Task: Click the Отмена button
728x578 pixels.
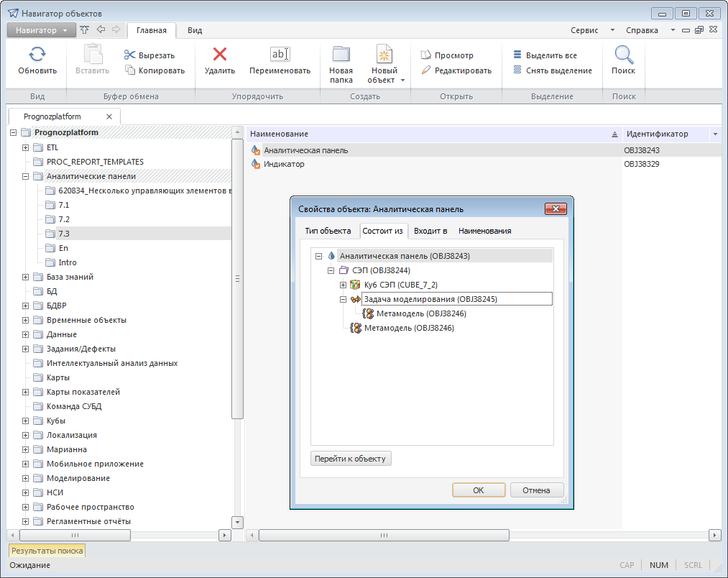Action: (x=536, y=490)
